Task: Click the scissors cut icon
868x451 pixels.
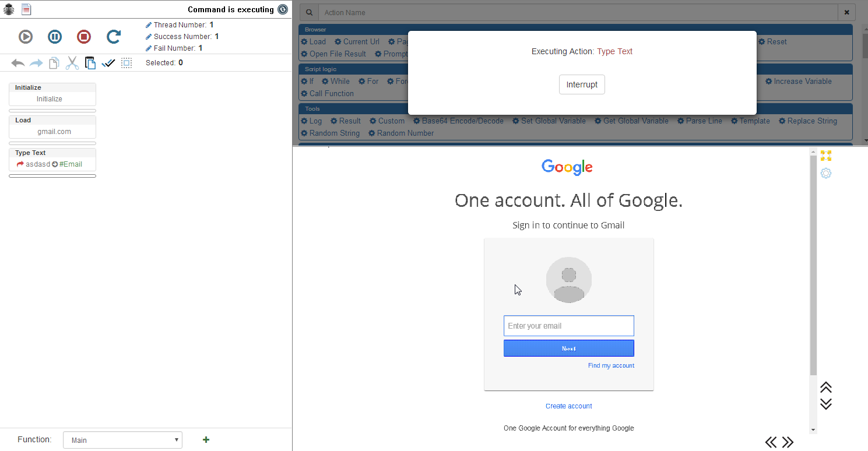Action: [72, 63]
